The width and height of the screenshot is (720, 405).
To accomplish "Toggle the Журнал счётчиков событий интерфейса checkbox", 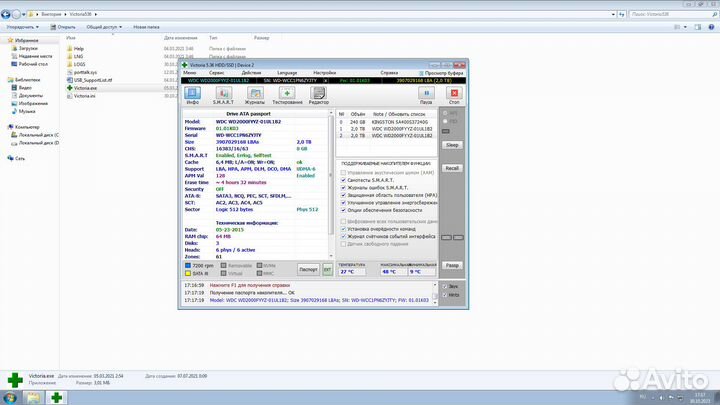I will click(x=343, y=236).
